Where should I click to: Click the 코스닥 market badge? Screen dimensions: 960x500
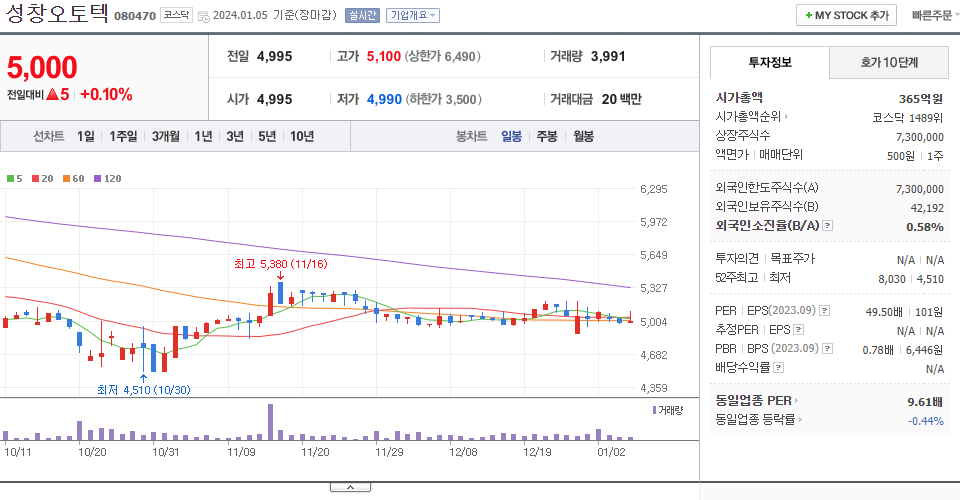click(176, 15)
